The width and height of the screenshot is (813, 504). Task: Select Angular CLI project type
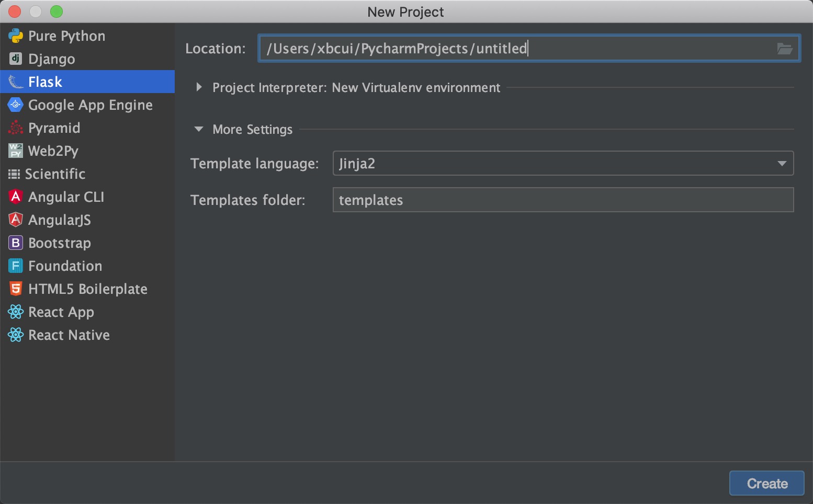click(87, 197)
